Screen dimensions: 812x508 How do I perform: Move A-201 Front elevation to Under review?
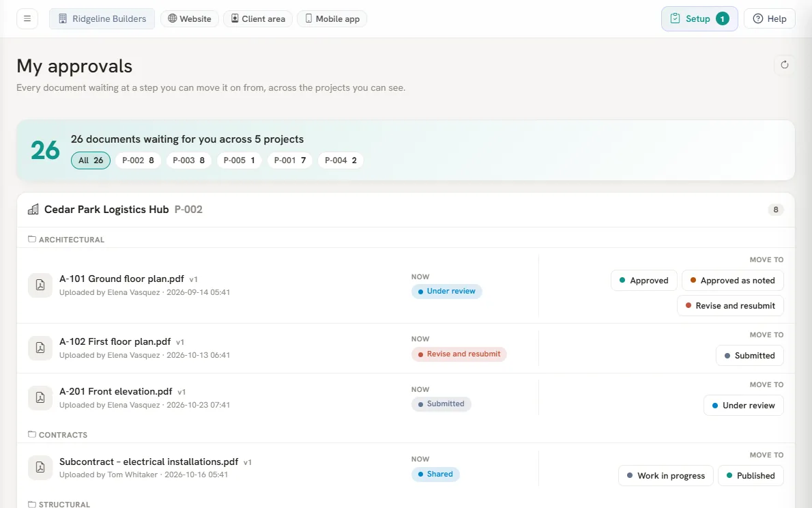(x=744, y=406)
